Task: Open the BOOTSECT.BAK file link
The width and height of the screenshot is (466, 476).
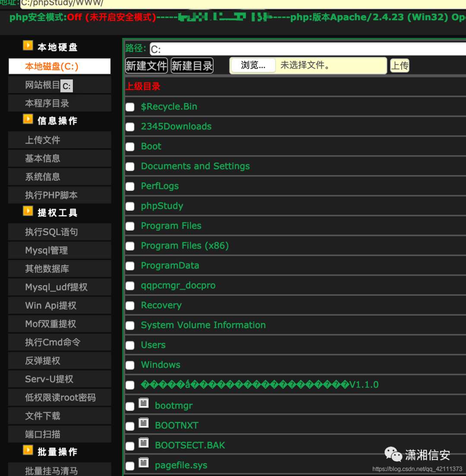Action: [190, 445]
